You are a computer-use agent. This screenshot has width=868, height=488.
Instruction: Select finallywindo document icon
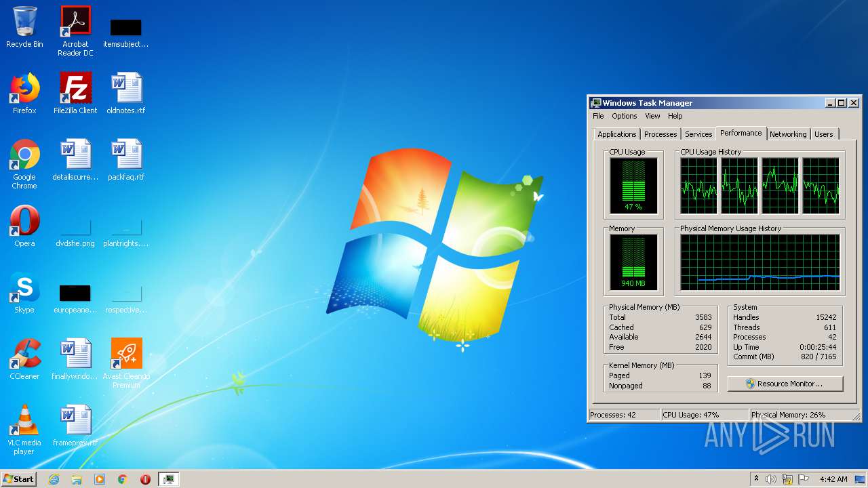click(75, 359)
